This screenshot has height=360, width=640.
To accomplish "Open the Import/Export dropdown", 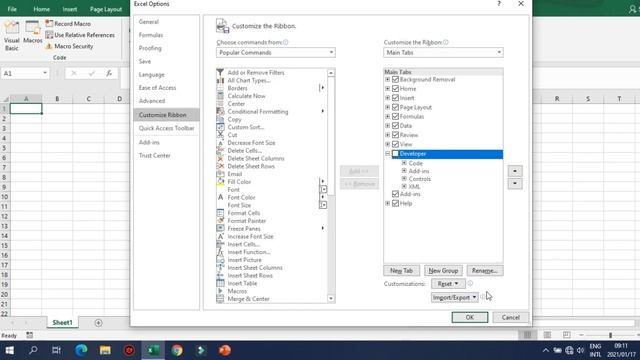I will (x=454, y=298).
